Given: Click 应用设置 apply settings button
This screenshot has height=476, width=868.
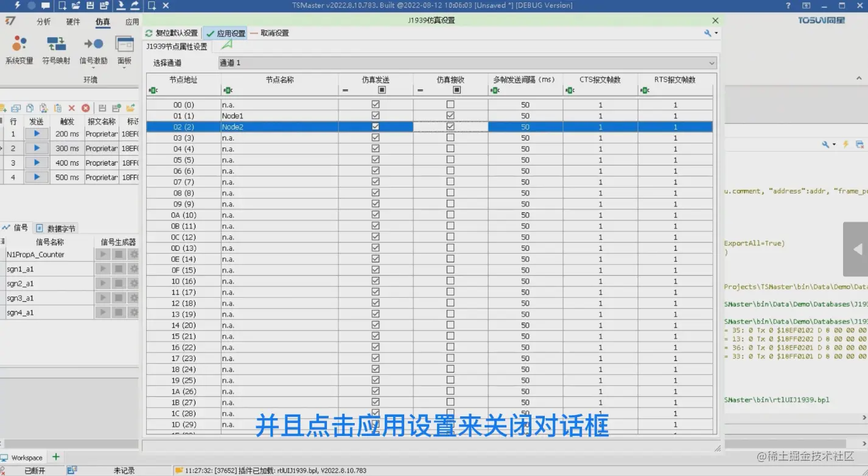Looking at the screenshot, I should coord(226,33).
